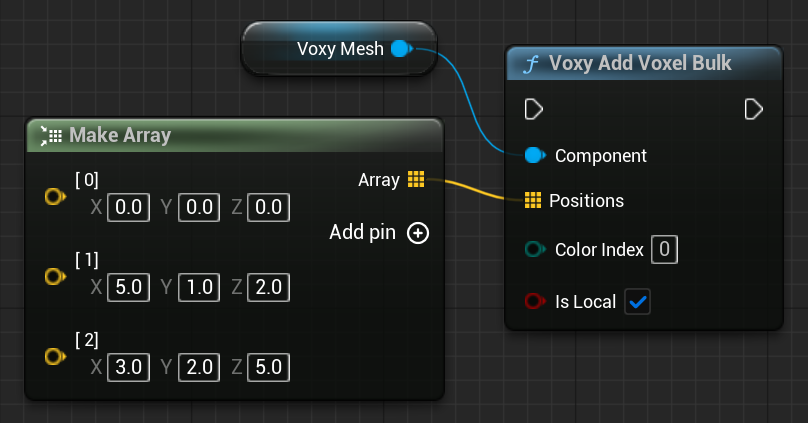
Task: Click the X field of element [0]
Action: point(129,208)
